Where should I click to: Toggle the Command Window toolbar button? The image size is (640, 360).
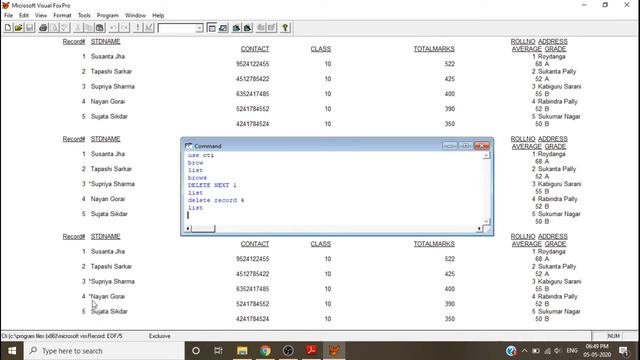pos(211,28)
